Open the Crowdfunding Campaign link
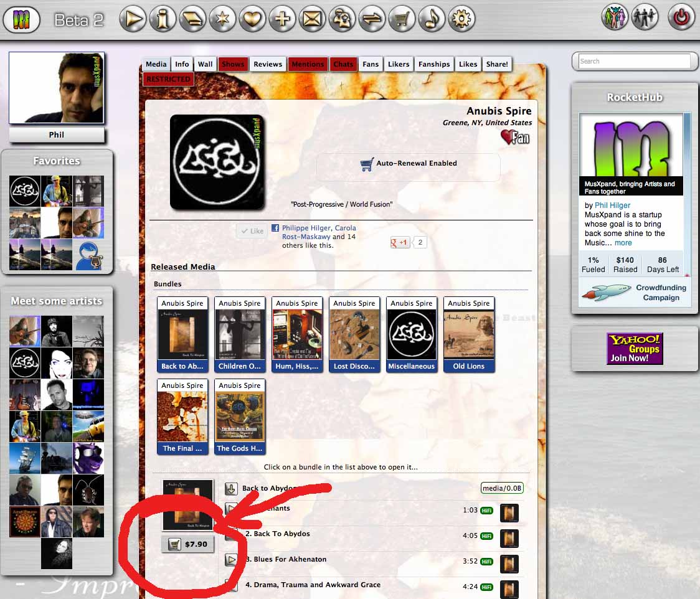Image resolution: width=700 pixels, height=599 pixels. coord(634,293)
